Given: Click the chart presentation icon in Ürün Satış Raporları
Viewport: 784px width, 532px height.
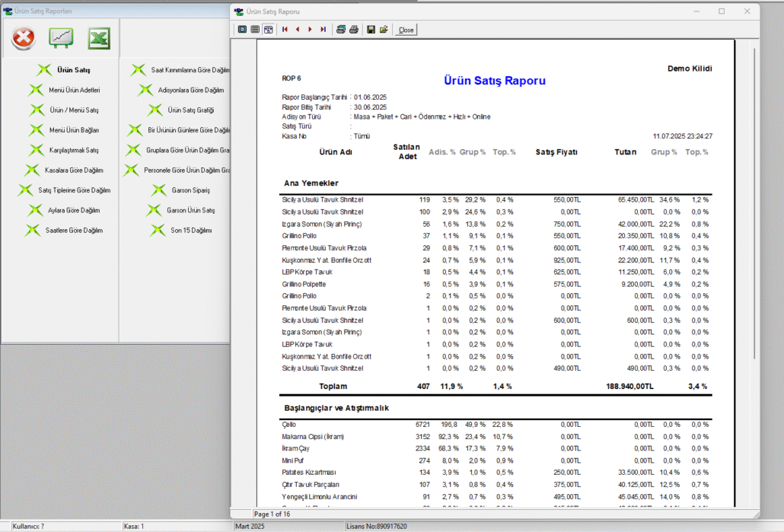Looking at the screenshot, I should point(61,38).
